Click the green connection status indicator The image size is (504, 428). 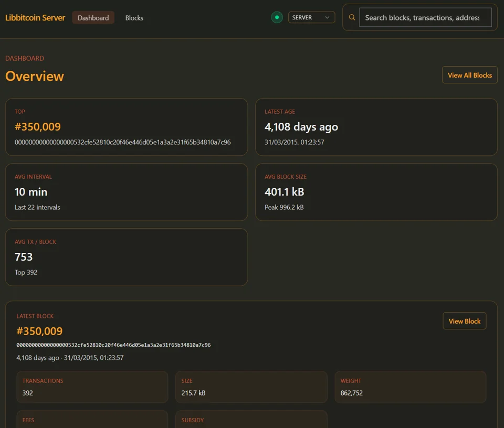(x=277, y=17)
